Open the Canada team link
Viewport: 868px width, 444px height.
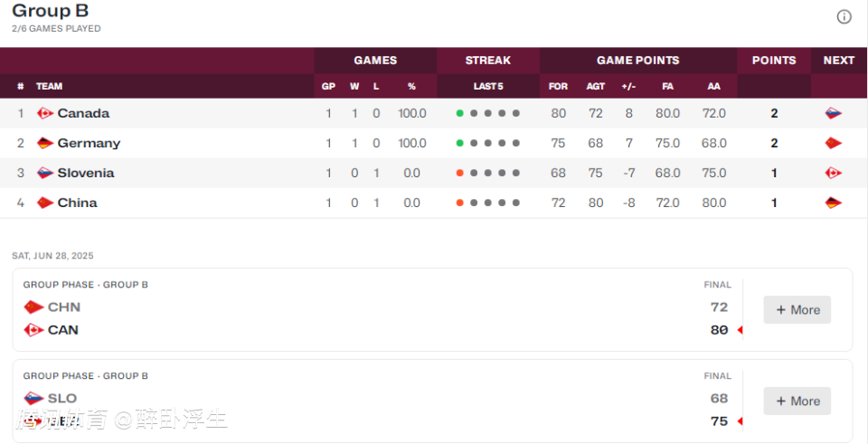point(83,114)
